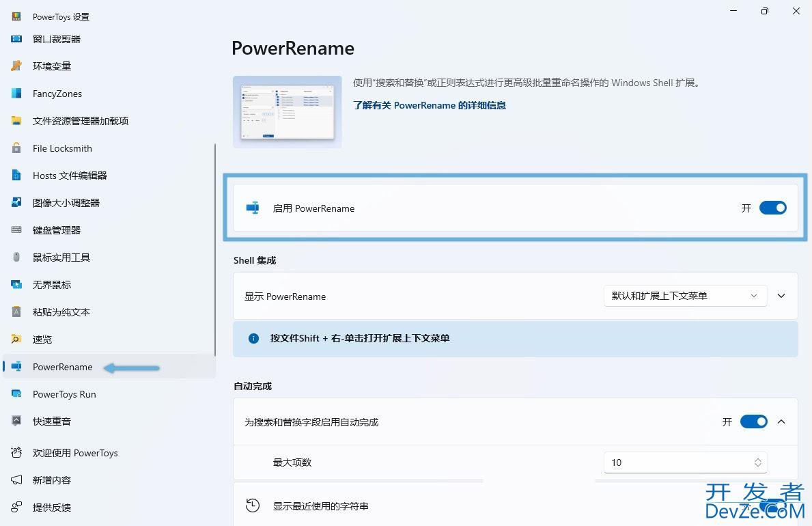
Task: Click the PowerRename preview thumbnail image
Action: pos(288,112)
